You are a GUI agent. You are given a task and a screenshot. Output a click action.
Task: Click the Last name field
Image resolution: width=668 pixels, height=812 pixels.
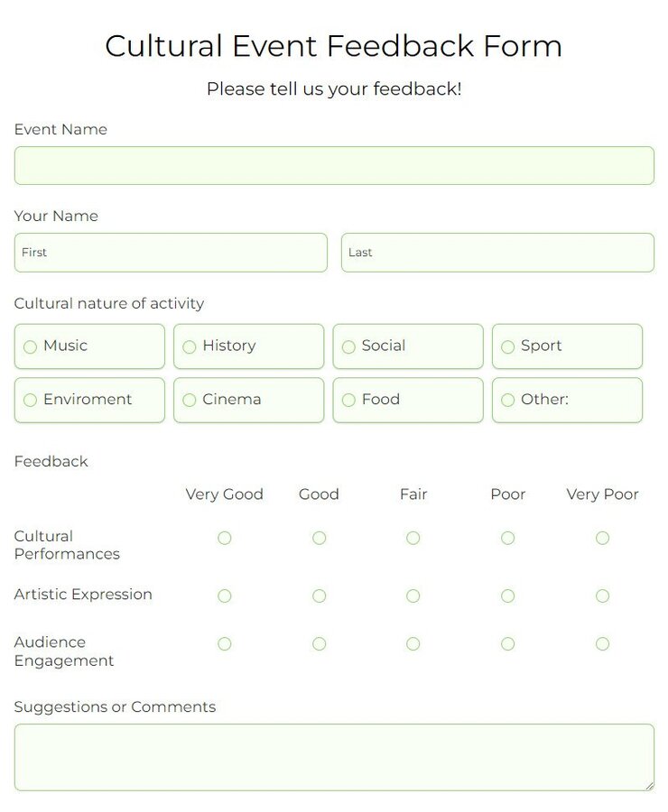497,253
